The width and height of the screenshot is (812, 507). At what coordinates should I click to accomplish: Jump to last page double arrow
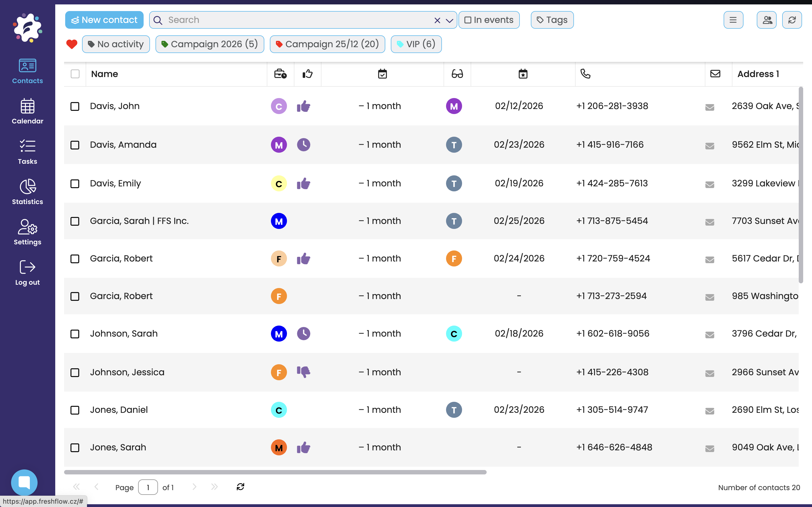click(215, 487)
